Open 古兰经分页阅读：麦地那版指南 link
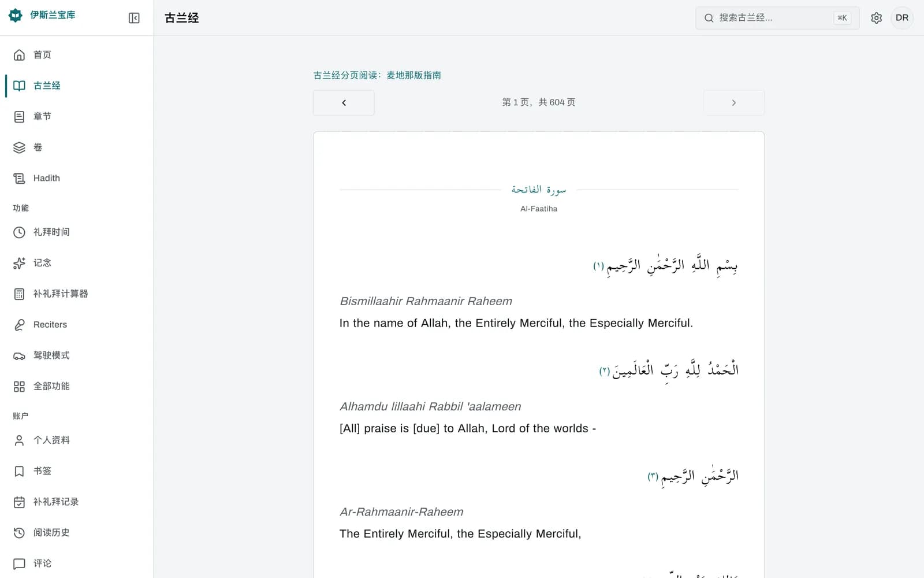This screenshot has height=578, width=924. (377, 75)
